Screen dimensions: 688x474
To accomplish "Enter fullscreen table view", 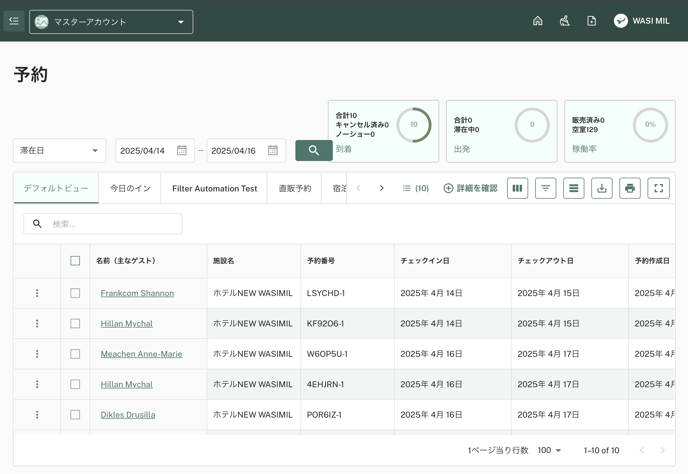I will point(658,188).
